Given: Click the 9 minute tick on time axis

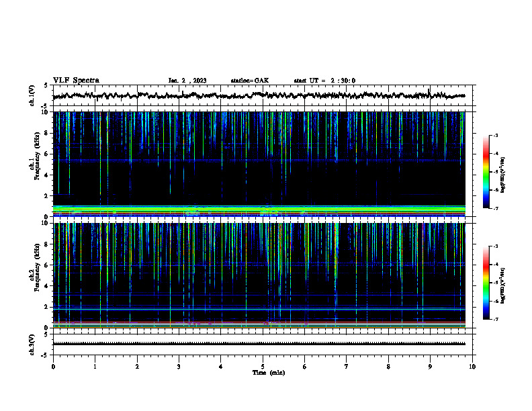Looking at the screenshot, I should pos(430,367).
